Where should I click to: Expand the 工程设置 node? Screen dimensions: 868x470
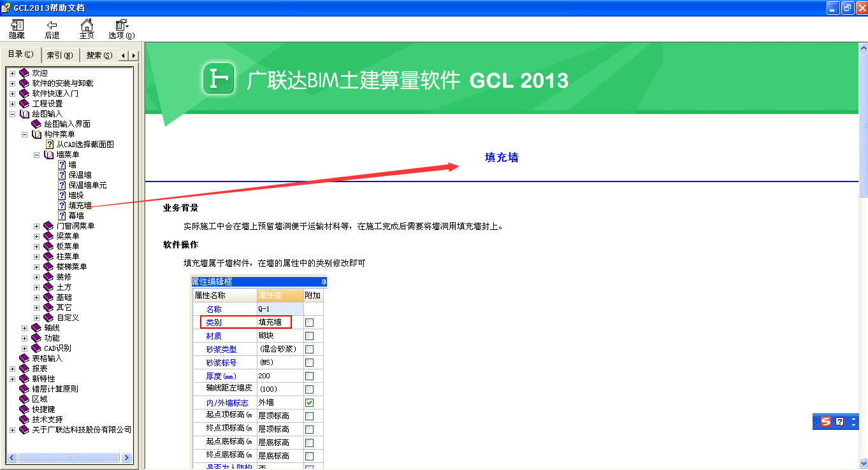point(12,104)
